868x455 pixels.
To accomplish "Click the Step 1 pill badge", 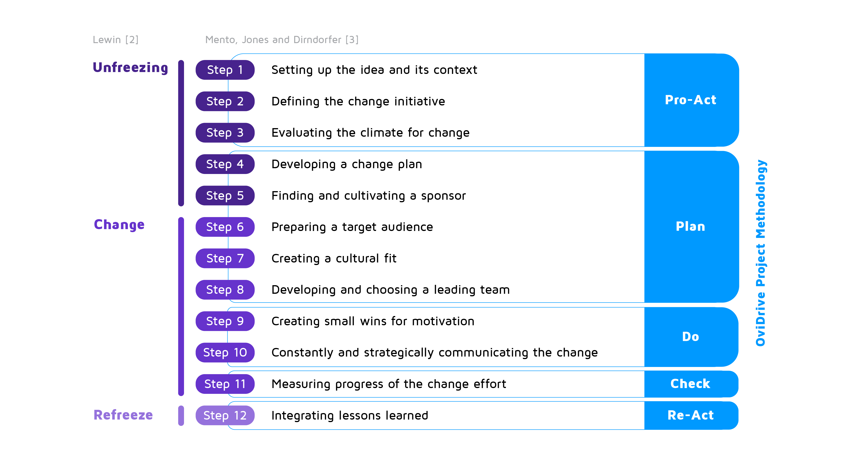I will point(225,70).
